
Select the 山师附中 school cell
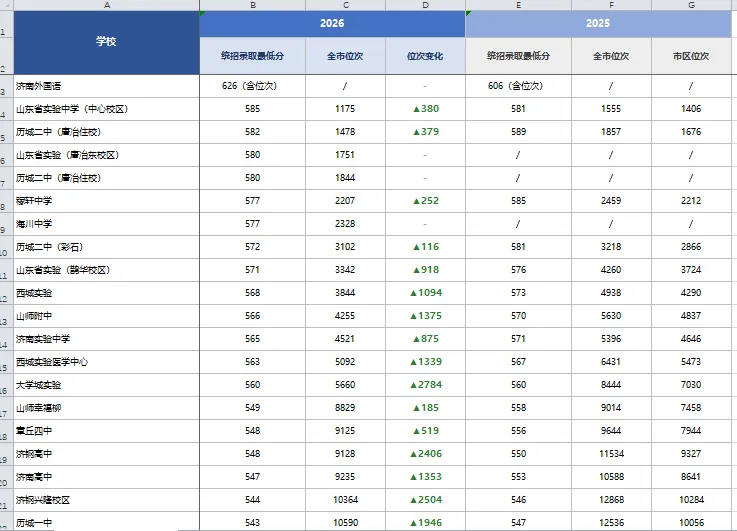point(107,316)
